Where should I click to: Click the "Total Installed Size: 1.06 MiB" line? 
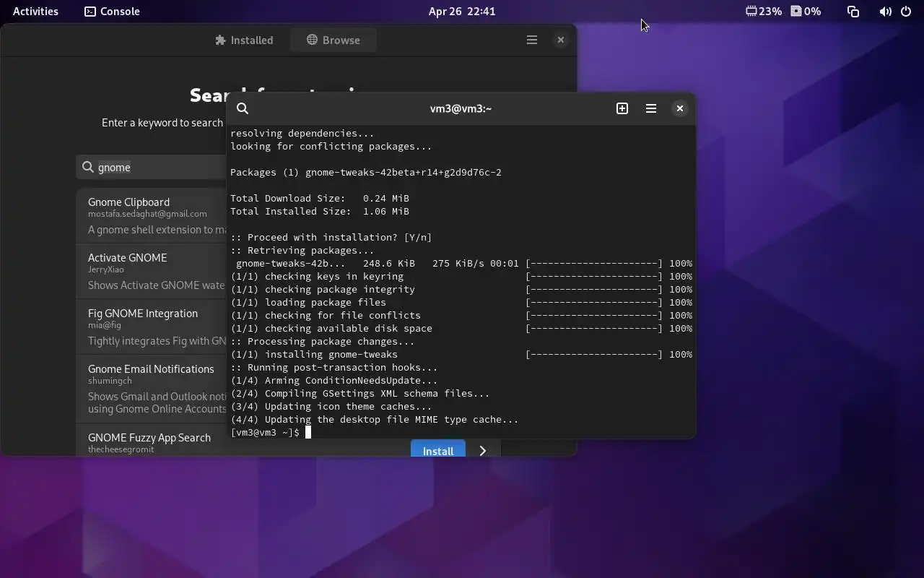click(x=320, y=211)
